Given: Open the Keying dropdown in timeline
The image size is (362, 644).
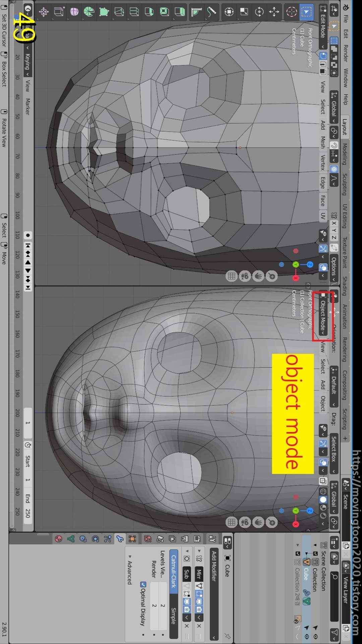Looking at the screenshot, I should tap(27, 65).
